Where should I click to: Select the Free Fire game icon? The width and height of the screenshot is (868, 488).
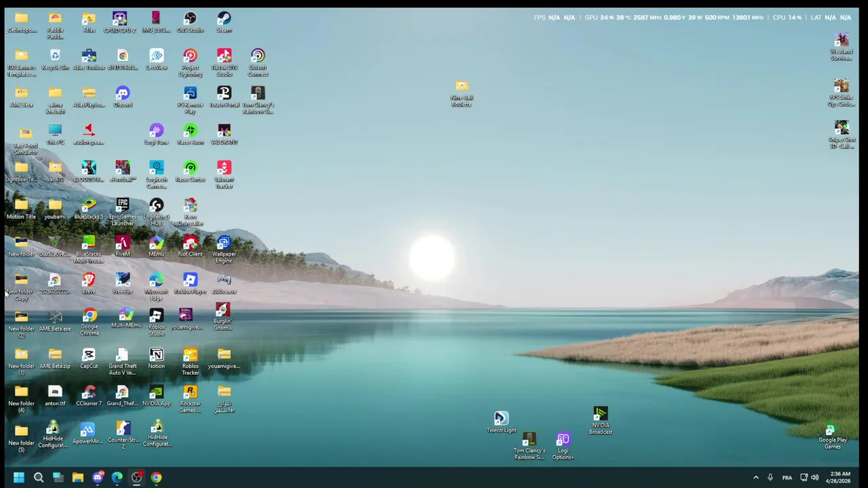click(123, 283)
